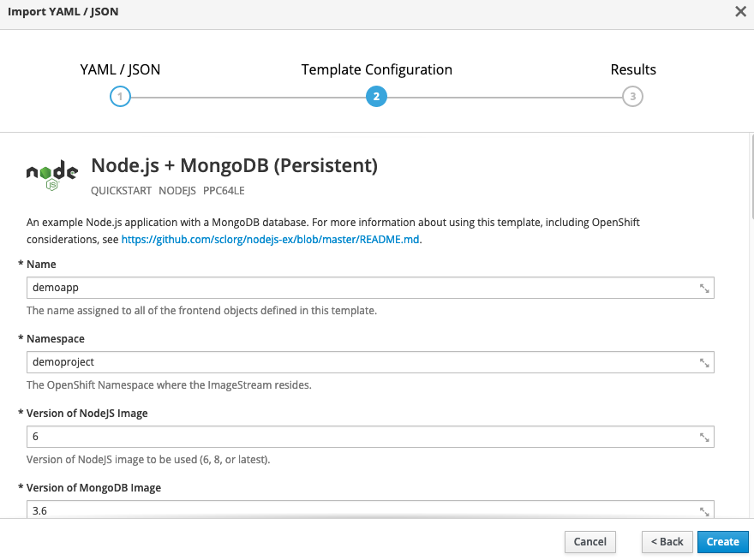Open the nodejs-ex README.md GitHub link

[270, 240]
